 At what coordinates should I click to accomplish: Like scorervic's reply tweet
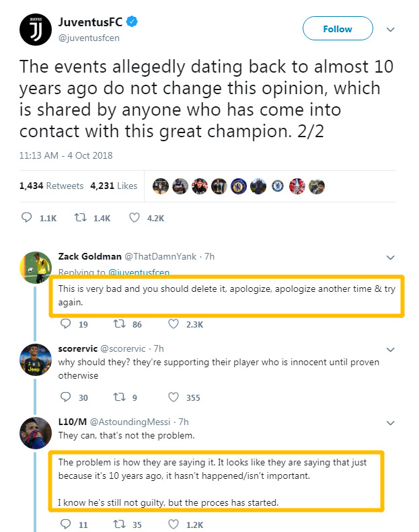tap(172, 397)
